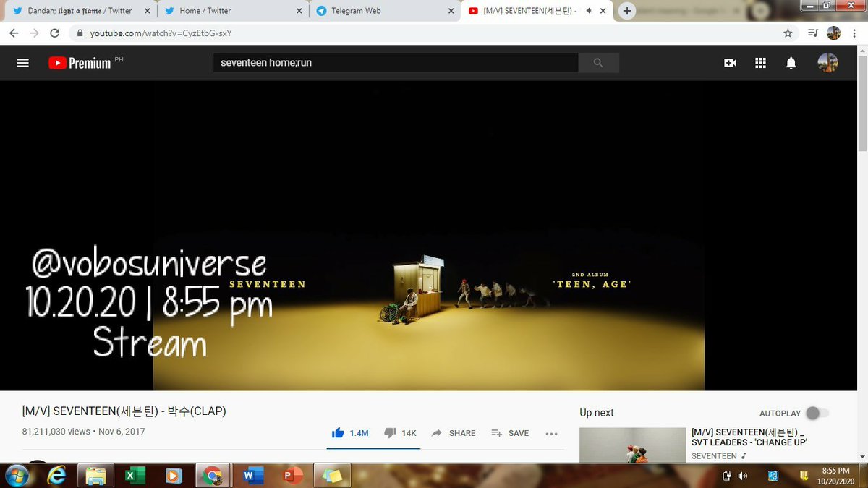Image resolution: width=868 pixels, height=488 pixels.
Task: Save the video to a playlist
Action: [x=510, y=433]
